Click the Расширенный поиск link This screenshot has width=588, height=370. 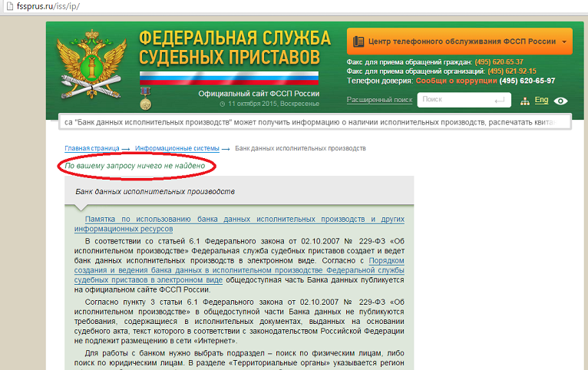pos(379,100)
